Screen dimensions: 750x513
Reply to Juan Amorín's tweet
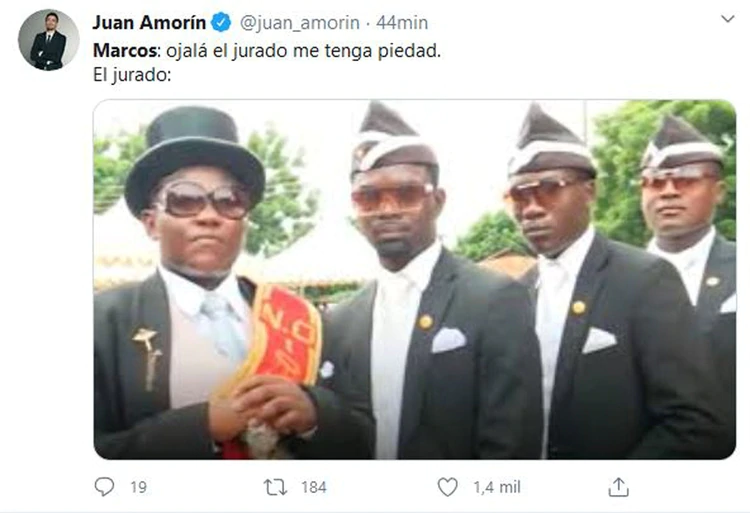[105, 487]
